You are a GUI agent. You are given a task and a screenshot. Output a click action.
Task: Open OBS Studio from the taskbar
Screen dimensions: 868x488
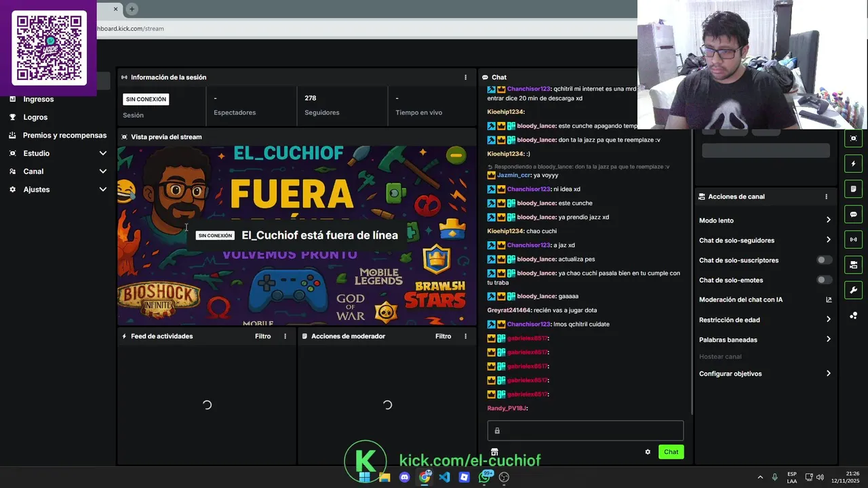(x=504, y=477)
